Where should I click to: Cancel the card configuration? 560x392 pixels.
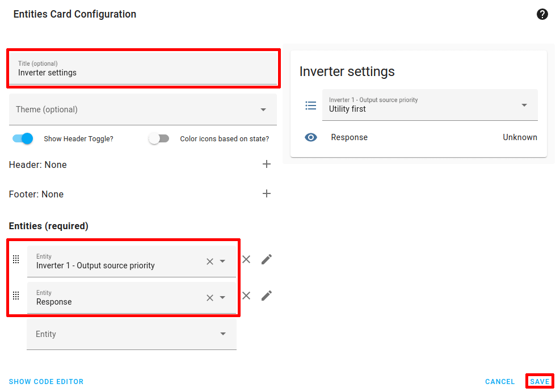tap(499, 381)
